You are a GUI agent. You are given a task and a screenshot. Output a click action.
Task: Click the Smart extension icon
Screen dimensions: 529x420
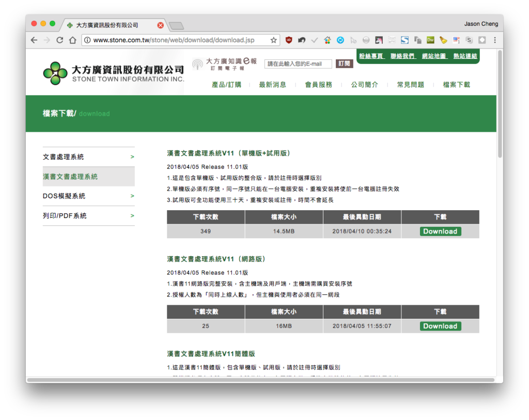392,40
